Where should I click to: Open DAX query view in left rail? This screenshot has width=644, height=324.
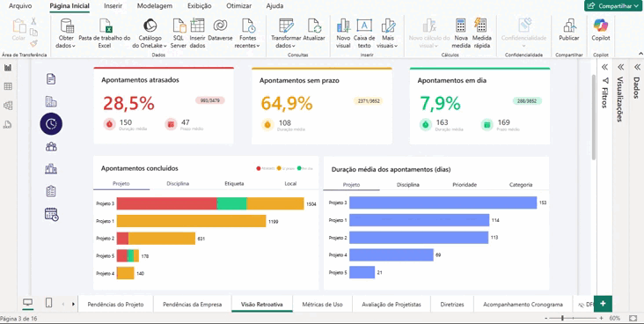[8, 124]
